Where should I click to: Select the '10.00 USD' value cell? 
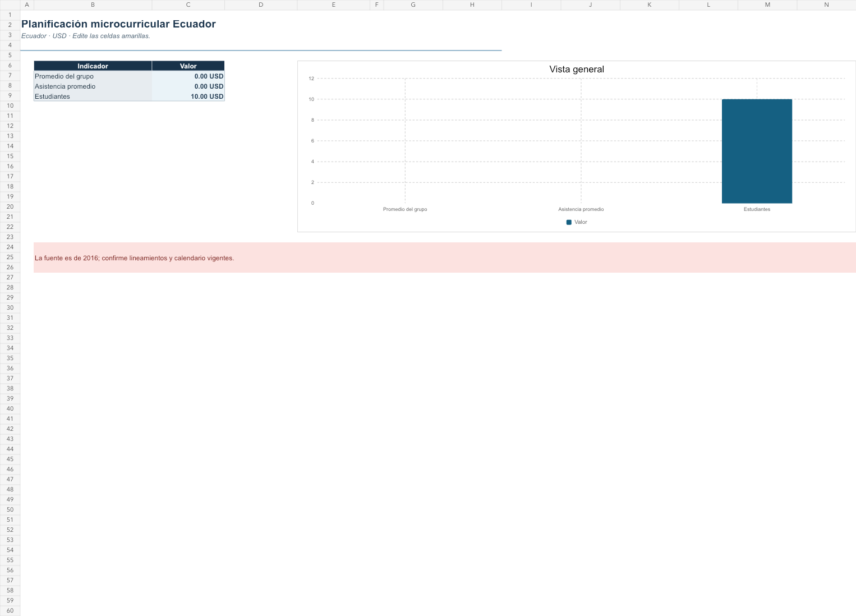click(188, 96)
